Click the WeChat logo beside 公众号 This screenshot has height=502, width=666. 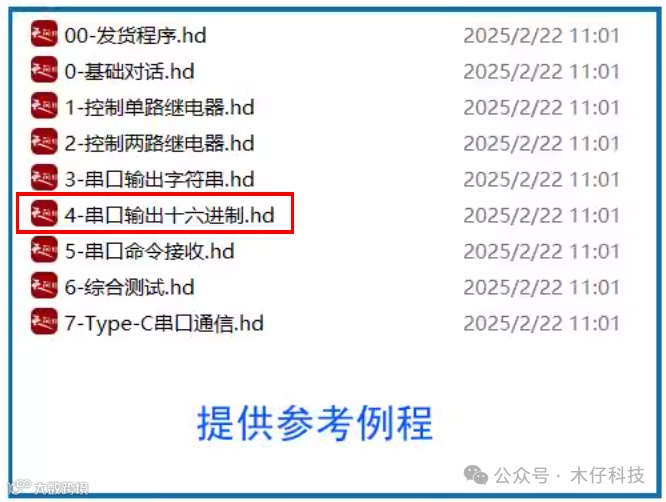coord(476,475)
